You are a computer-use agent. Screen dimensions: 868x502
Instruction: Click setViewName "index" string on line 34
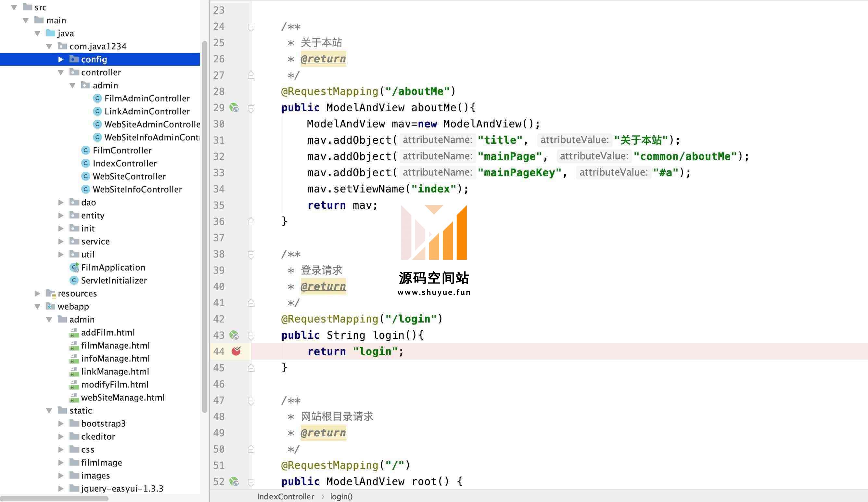(434, 189)
